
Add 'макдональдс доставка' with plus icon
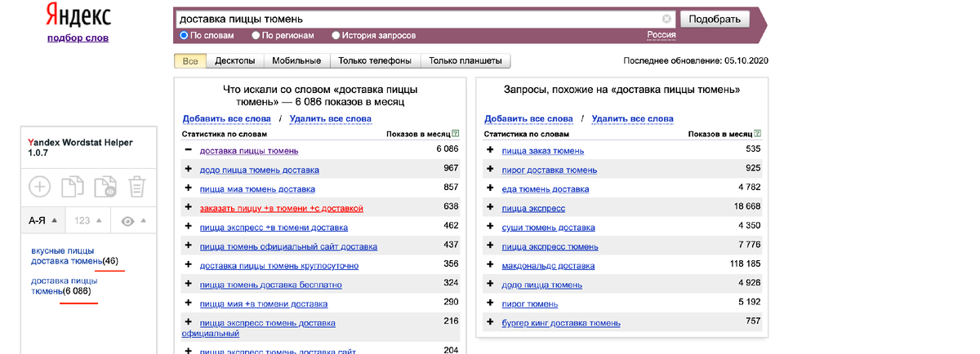click(491, 265)
